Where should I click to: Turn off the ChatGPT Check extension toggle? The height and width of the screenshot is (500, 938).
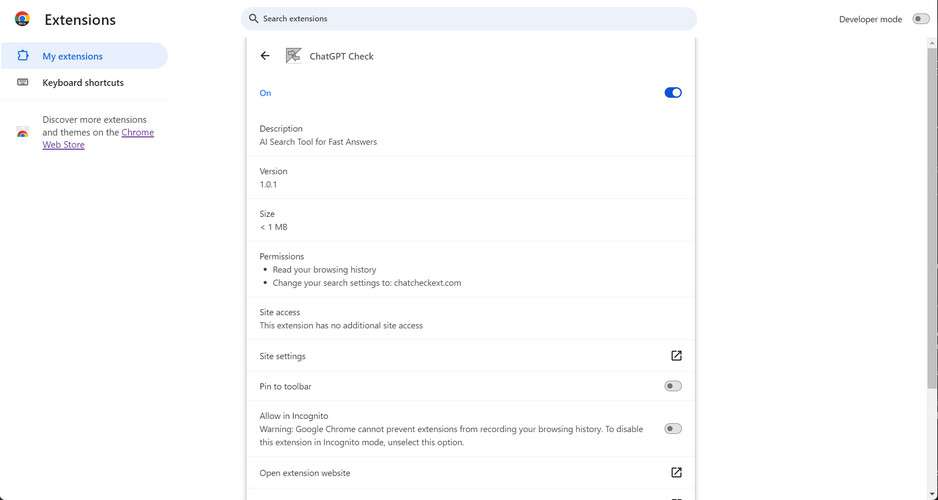(673, 93)
